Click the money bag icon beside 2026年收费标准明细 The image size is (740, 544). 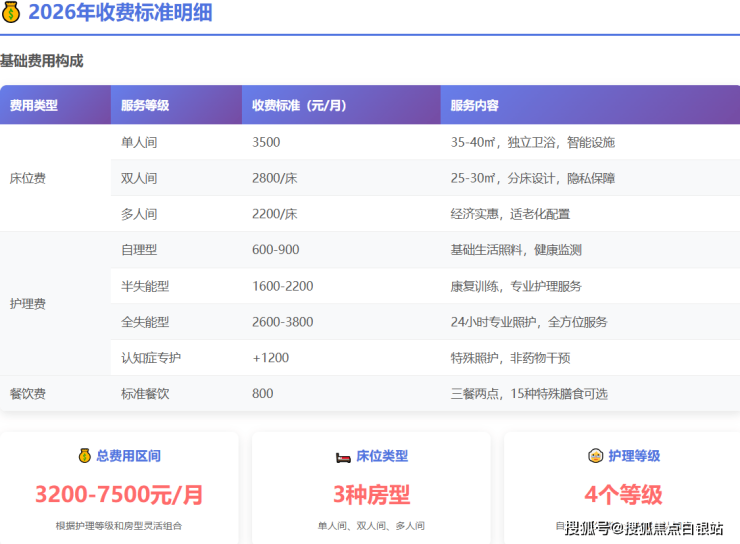tap(11, 13)
